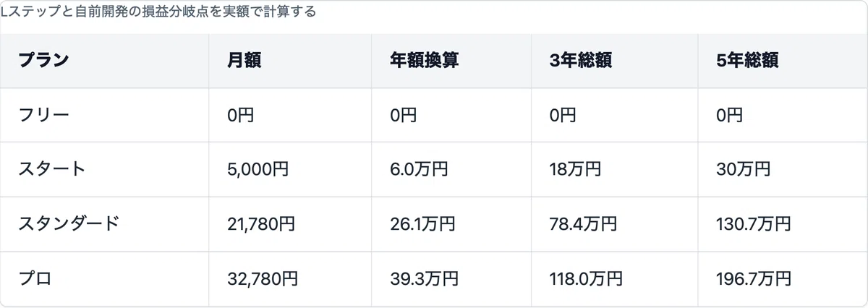Click the 32,780円 monthly price
868x308 pixels.
262,278
